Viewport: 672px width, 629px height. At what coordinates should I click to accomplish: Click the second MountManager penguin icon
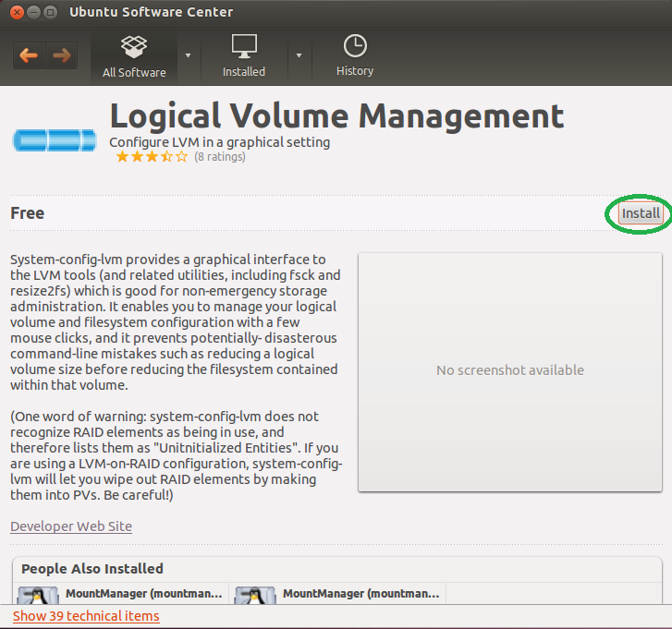click(255, 595)
